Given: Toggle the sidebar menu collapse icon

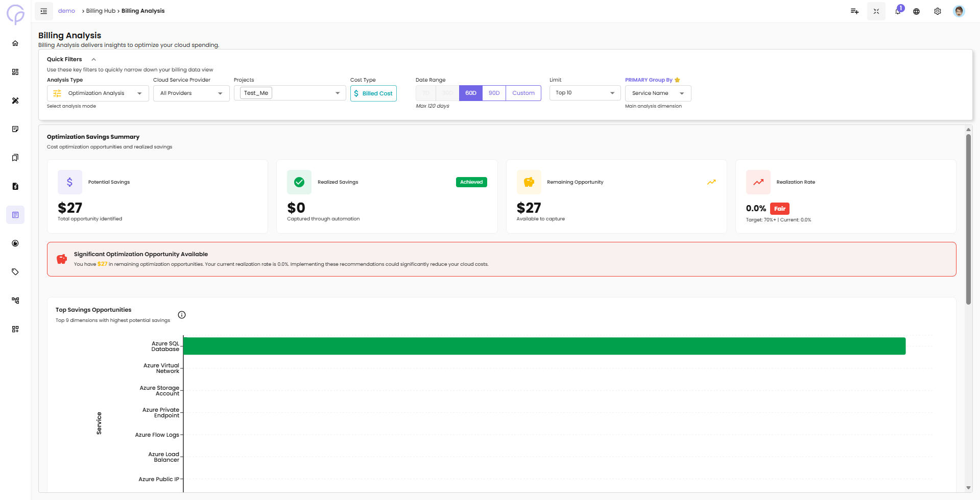Looking at the screenshot, I should click(x=44, y=11).
